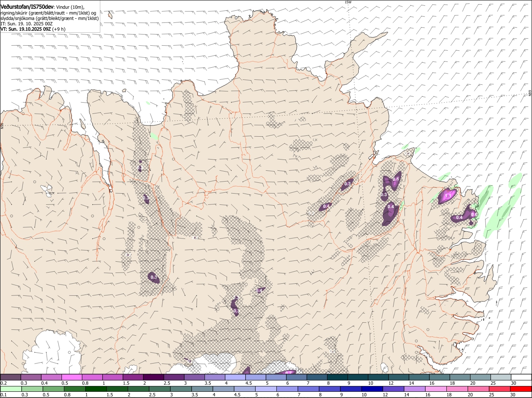Pick the 14 swatch in the upper snow scale
This screenshot has height=398, width=532.
[x=419, y=377]
